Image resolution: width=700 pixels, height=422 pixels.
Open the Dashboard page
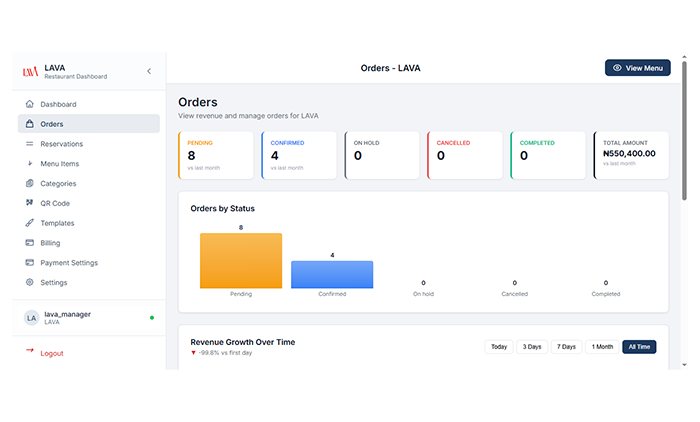click(x=89, y=104)
